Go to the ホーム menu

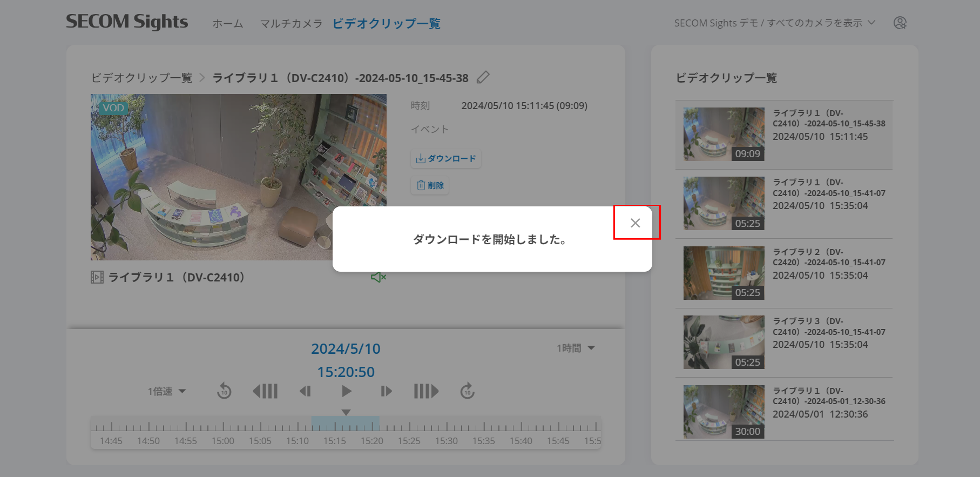click(228, 24)
